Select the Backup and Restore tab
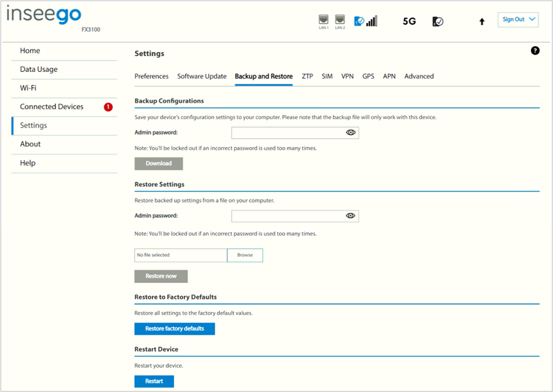This screenshot has height=392, width=553. (264, 76)
